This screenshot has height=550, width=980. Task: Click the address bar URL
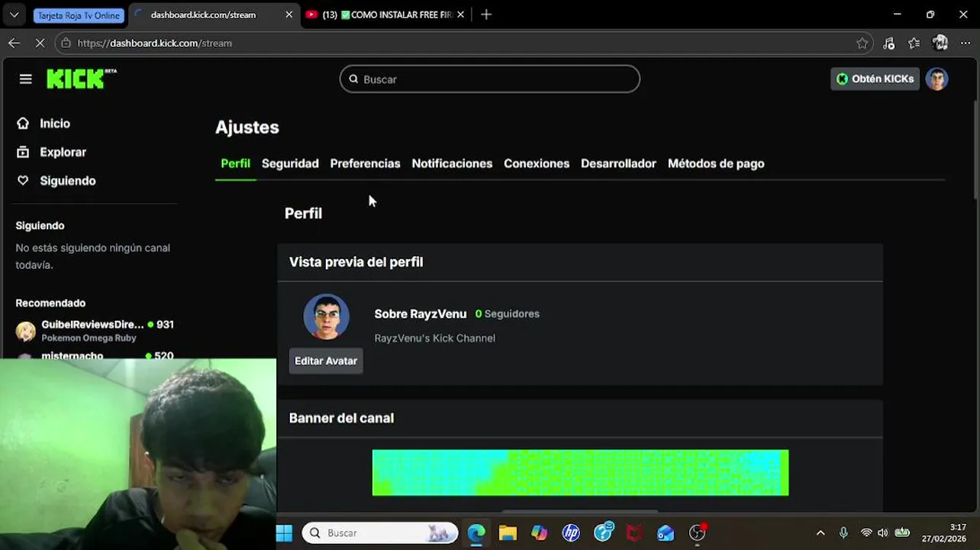[155, 44]
